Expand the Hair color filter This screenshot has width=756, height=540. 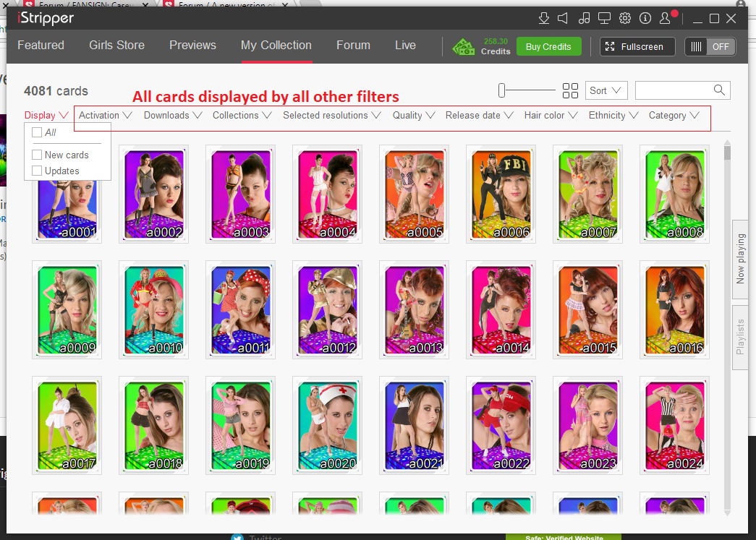coord(551,116)
